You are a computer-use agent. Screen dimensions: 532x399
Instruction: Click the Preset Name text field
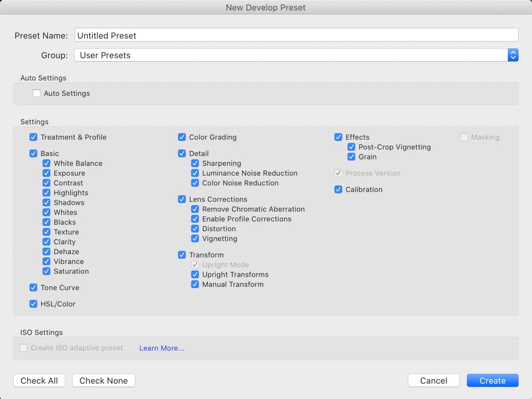point(296,35)
